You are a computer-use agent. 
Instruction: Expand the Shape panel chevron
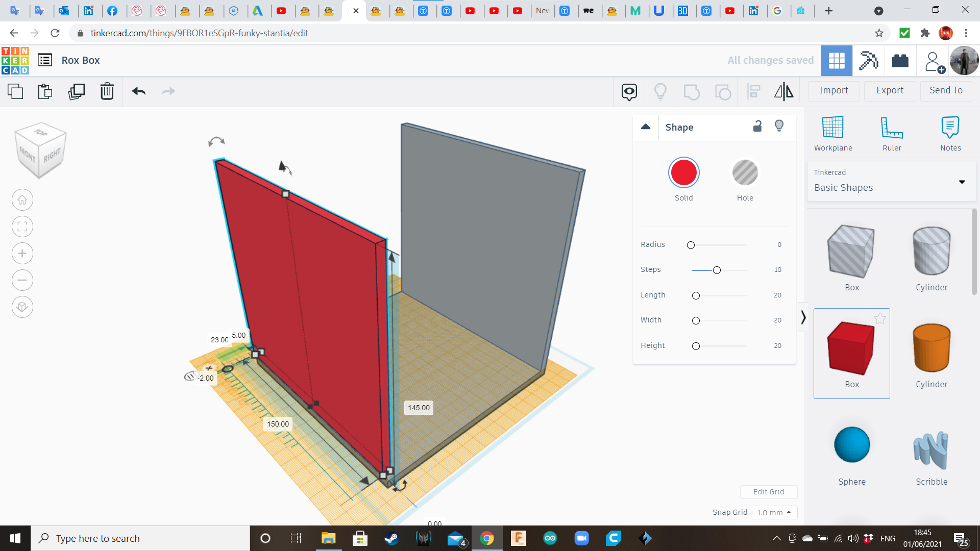point(646,127)
